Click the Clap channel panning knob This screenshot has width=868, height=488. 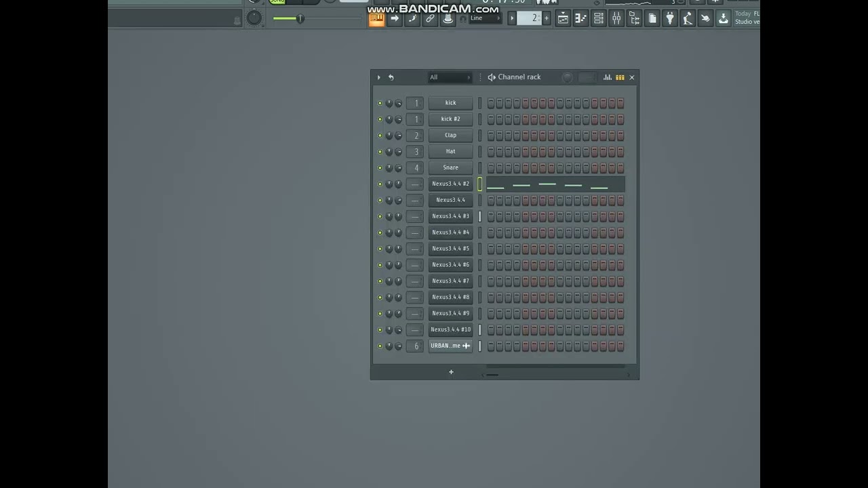(x=389, y=136)
